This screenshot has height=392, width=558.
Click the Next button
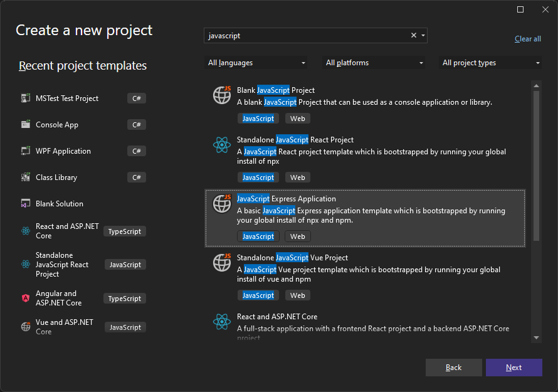click(x=513, y=367)
